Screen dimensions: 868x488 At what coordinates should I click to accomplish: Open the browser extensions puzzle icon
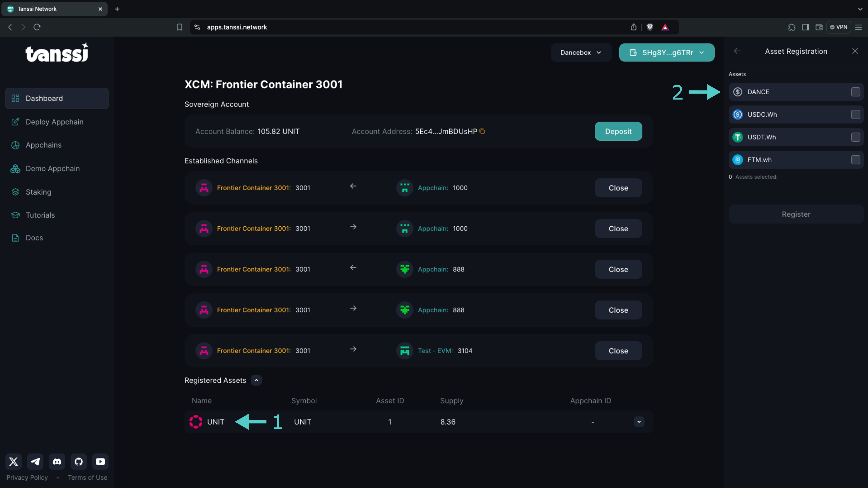[791, 27]
